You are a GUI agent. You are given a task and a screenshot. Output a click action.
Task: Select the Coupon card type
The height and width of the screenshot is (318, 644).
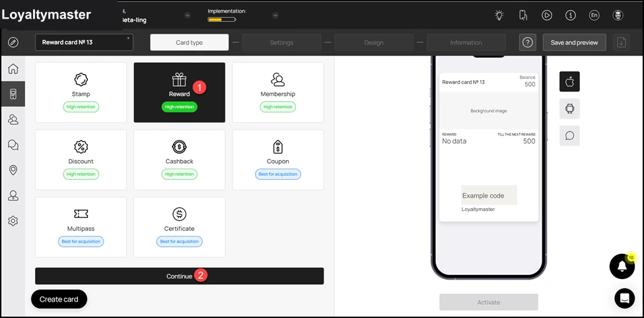278,160
